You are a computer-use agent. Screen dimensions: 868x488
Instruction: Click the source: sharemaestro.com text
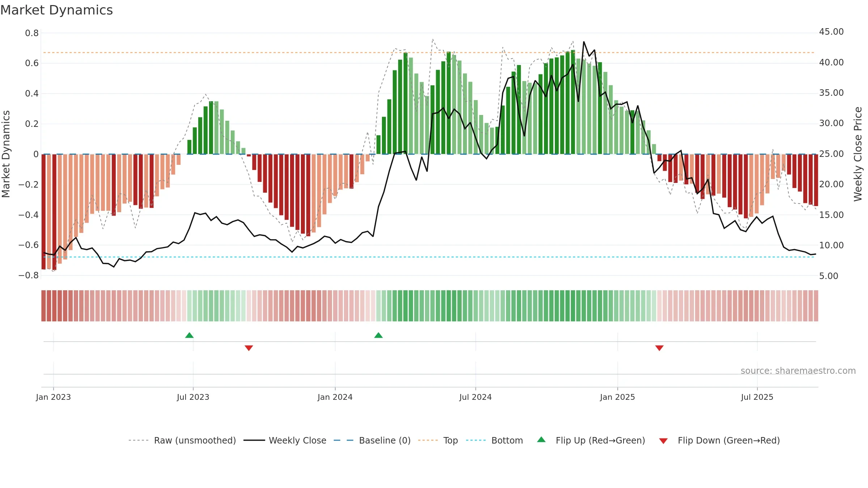(798, 371)
